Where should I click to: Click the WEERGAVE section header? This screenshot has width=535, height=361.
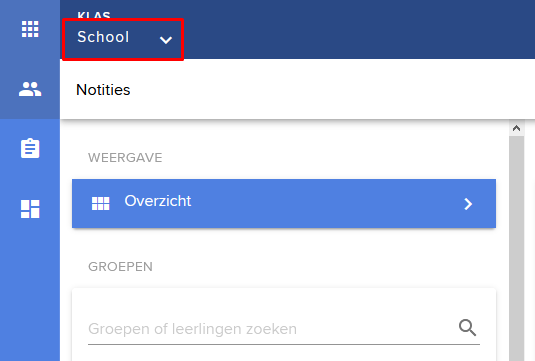pyautogui.click(x=125, y=158)
